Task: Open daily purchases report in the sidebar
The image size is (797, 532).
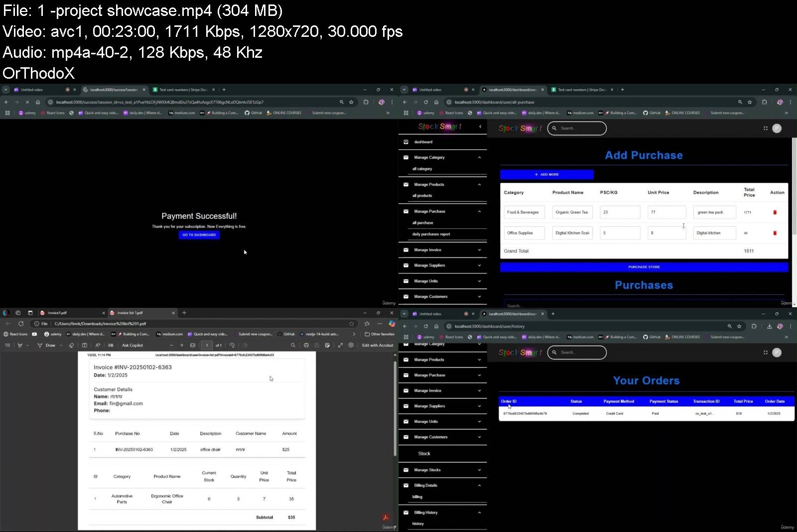Action: pos(431,234)
